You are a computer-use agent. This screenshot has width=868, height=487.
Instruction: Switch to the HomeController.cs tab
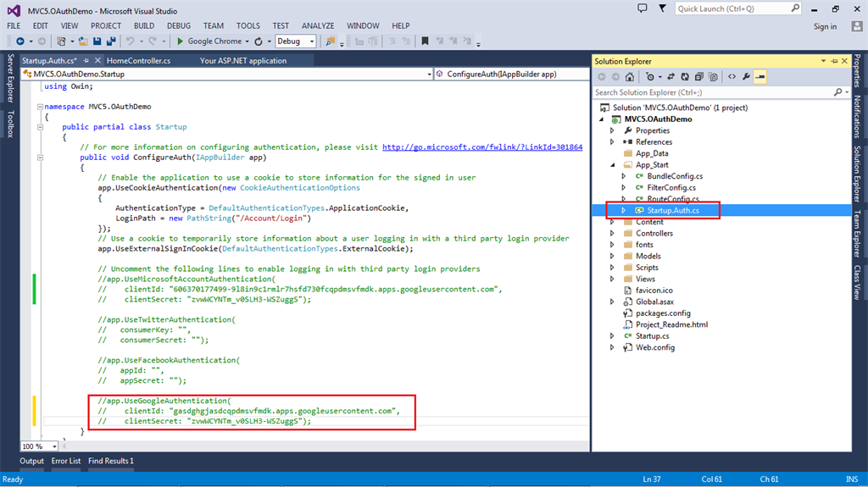(138, 61)
